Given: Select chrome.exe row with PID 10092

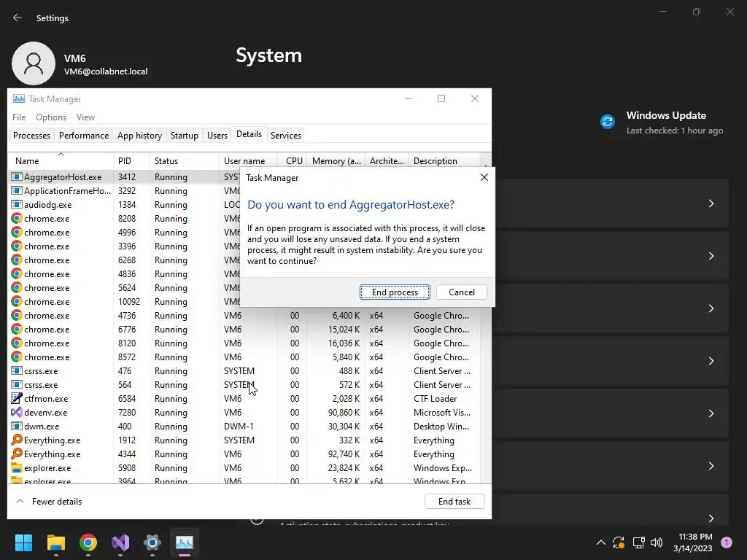Looking at the screenshot, I should (124, 301).
